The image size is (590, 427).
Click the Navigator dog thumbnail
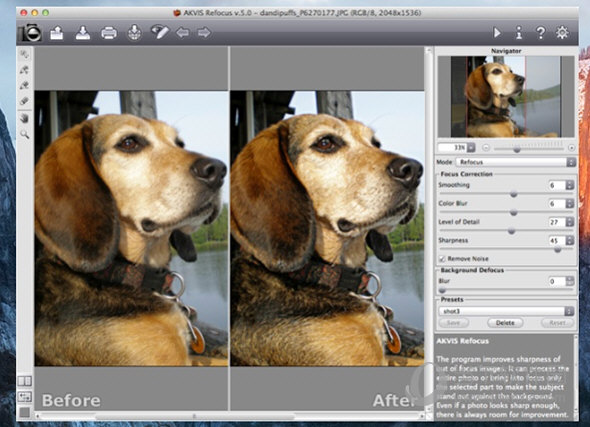click(506, 96)
